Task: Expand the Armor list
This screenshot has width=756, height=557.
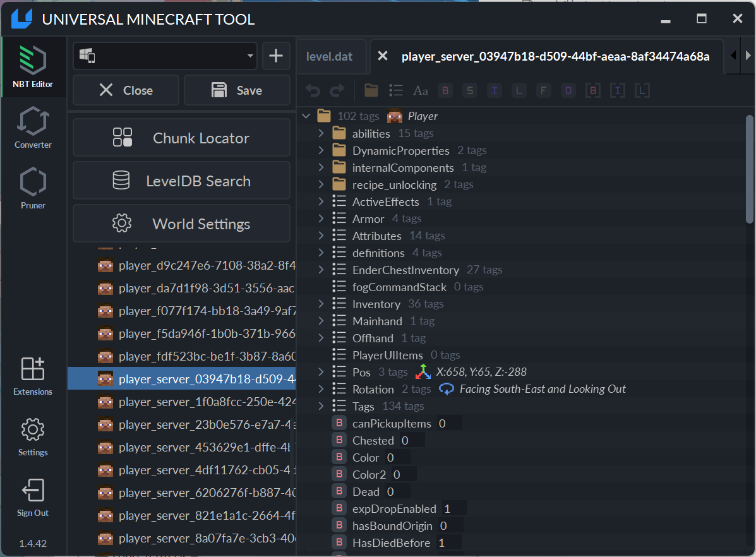Action: pyautogui.click(x=321, y=219)
